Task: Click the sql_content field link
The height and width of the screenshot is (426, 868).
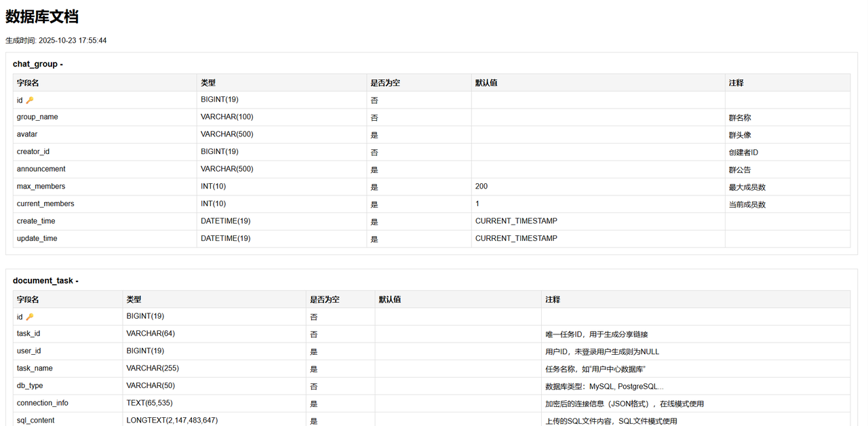Action: (x=35, y=420)
